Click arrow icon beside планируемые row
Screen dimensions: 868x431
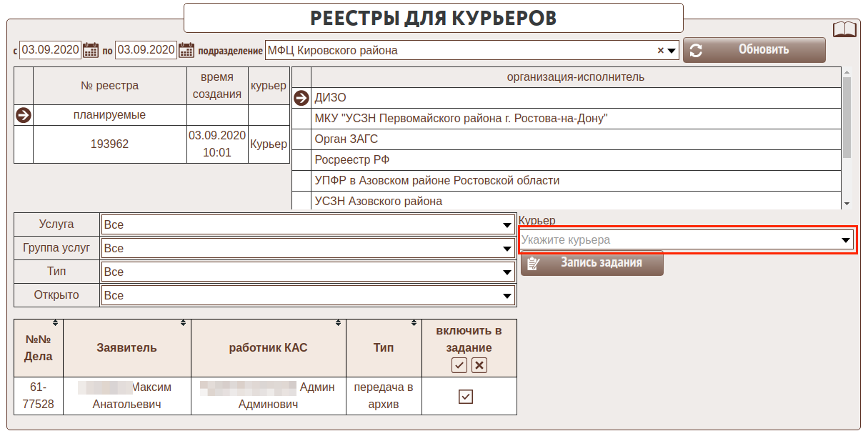click(x=24, y=115)
